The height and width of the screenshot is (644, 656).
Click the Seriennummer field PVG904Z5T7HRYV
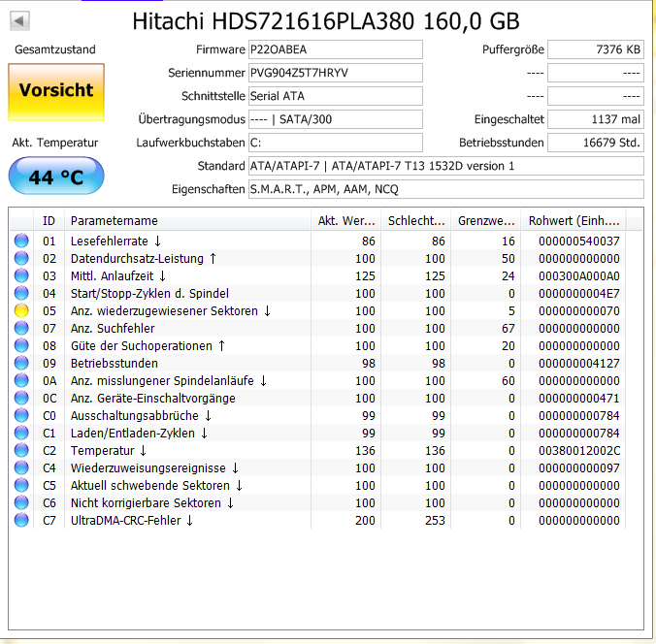336,73
